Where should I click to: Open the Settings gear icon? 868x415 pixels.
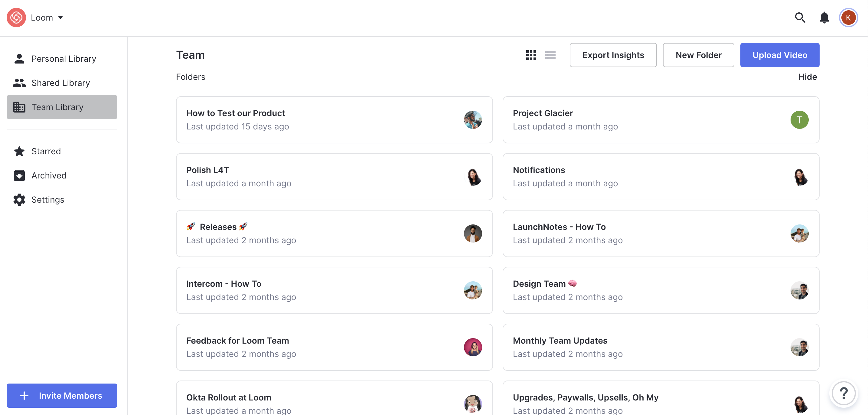(19, 200)
